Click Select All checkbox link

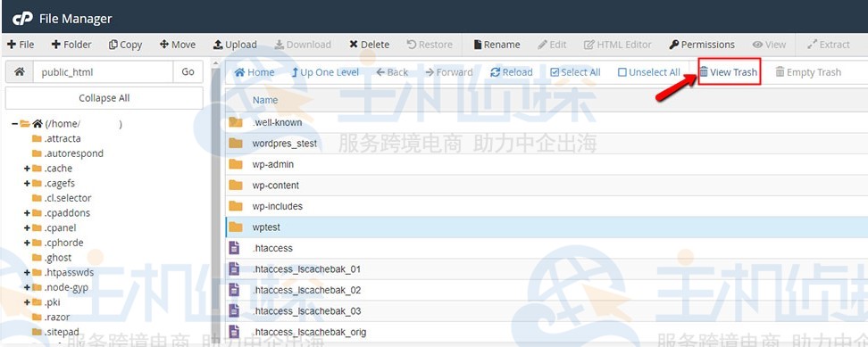pyautogui.click(x=575, y=72)
